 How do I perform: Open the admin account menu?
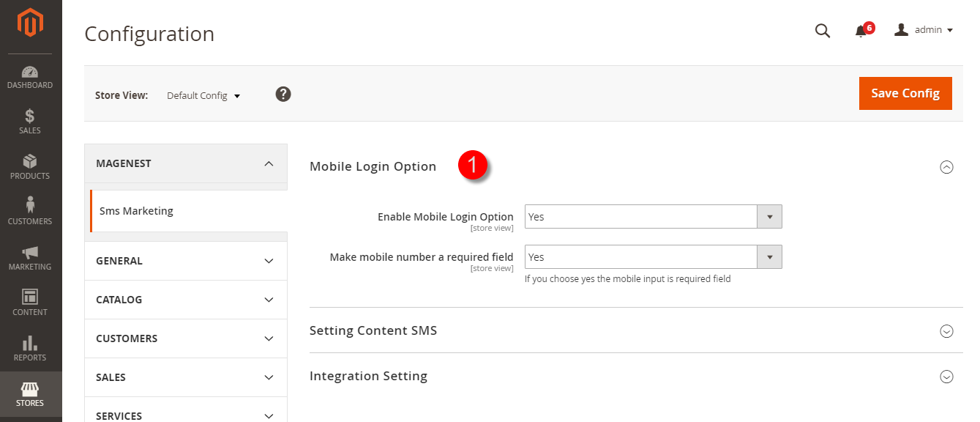tap(924, 30)
